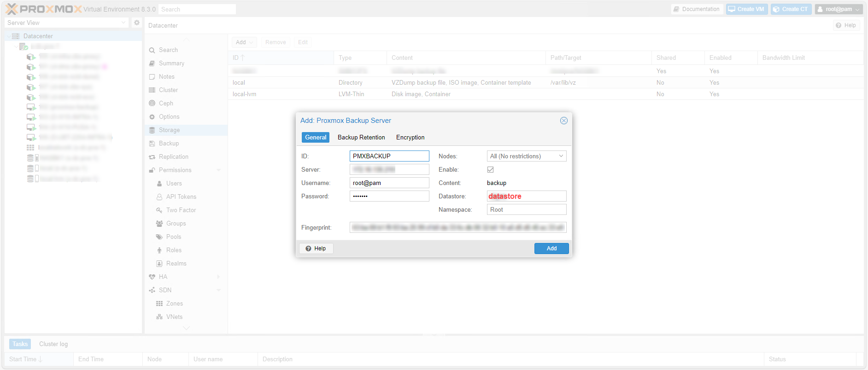Viewport: 868px width, 370px height.
Task: Click the Fingerprint input field
Action: (x=458, y=227)
